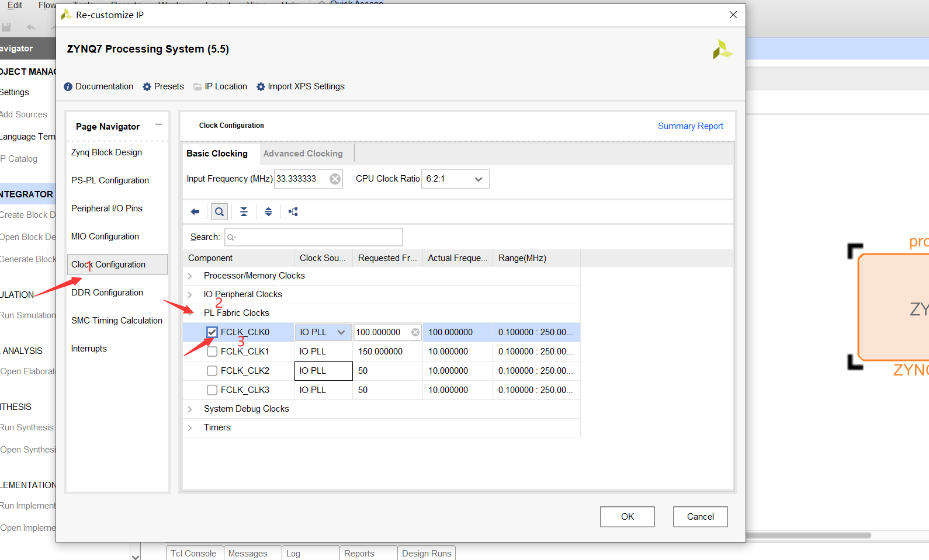Click the Search input field

point(314,237)
